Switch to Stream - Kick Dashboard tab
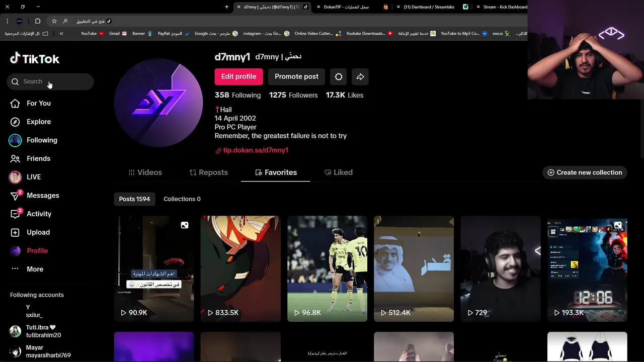 501,7
